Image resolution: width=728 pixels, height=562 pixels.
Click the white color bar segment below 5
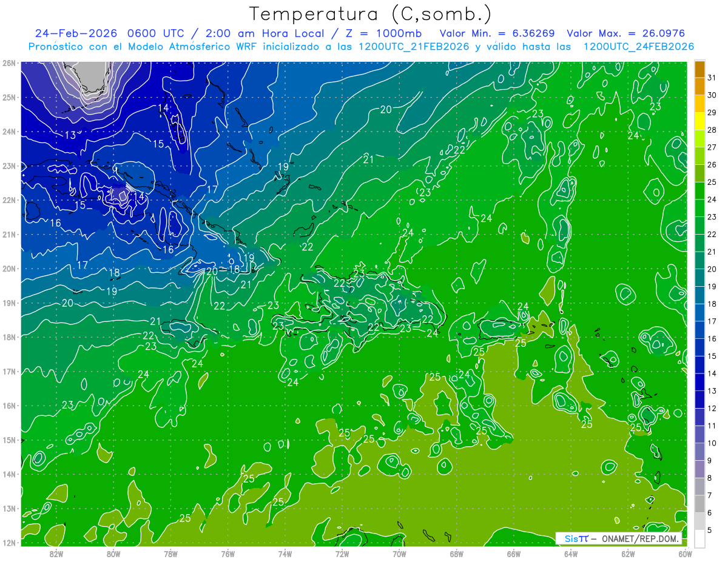[699, 538]
